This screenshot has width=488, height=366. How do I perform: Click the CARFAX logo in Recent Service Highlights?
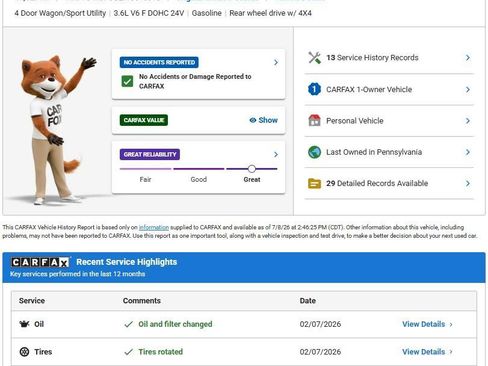click(40, 262)
